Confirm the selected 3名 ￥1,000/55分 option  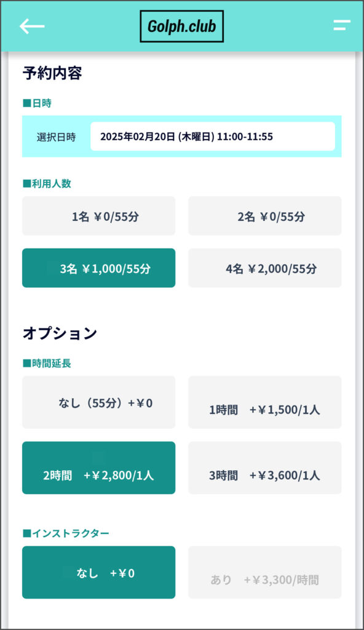(98, 268)
